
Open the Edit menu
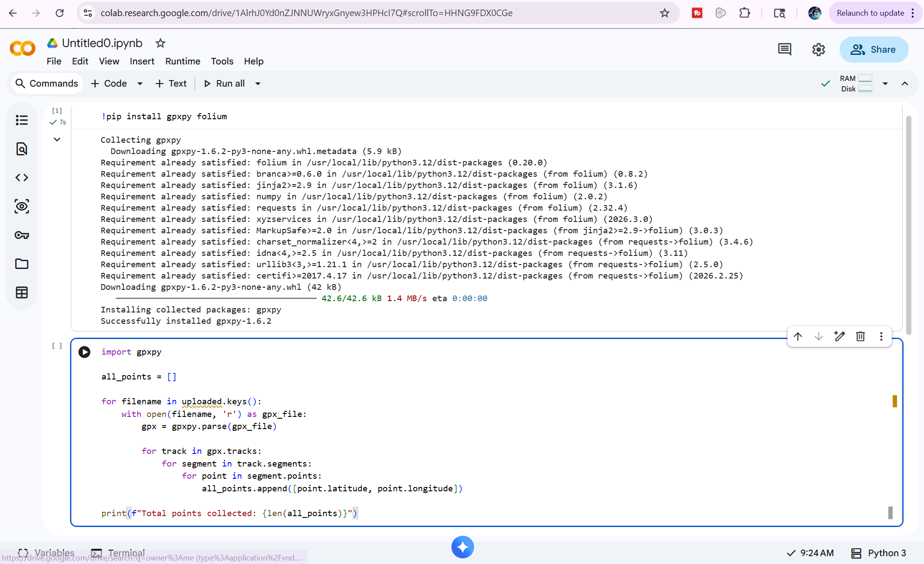[x=80, y=61]
